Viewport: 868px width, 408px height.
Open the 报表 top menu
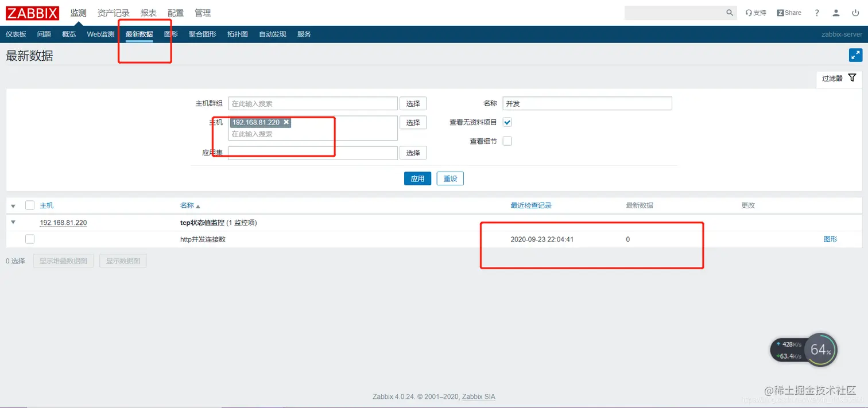149,13
